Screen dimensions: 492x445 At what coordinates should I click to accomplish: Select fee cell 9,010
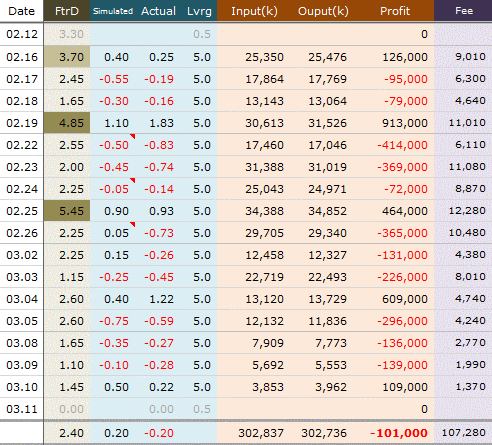tap(470, 57)
